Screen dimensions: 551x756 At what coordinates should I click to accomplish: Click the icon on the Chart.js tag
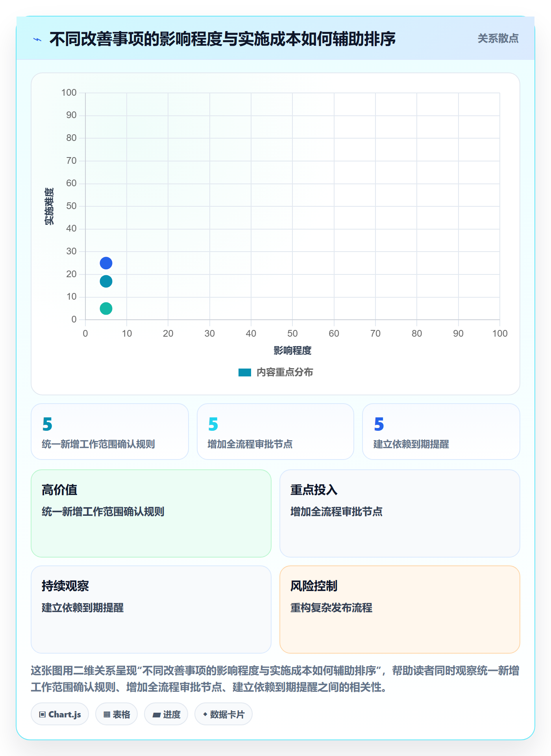click(x=43, y=715)
